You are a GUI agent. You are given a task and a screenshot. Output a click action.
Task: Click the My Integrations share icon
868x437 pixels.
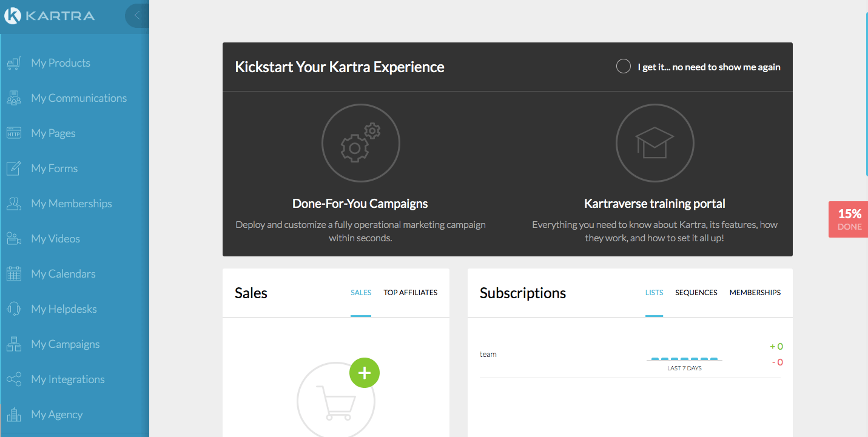tap(14, 379)
